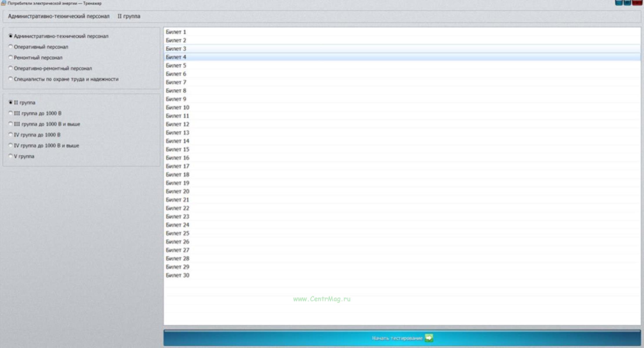This screenshot has height=348, width=644.
Task: Select Билет 30 at list bottom
Action: pyautogui.click(x=177, y=275)
